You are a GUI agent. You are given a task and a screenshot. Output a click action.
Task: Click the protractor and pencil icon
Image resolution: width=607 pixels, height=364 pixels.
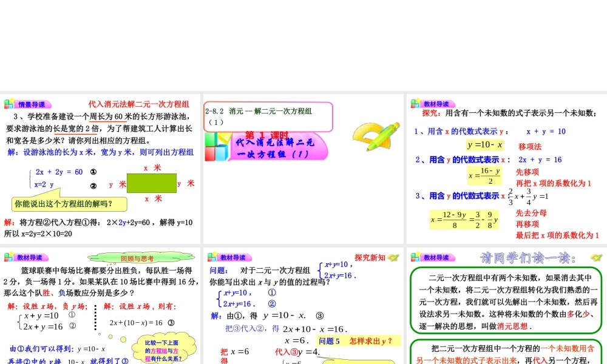[376, 136]
